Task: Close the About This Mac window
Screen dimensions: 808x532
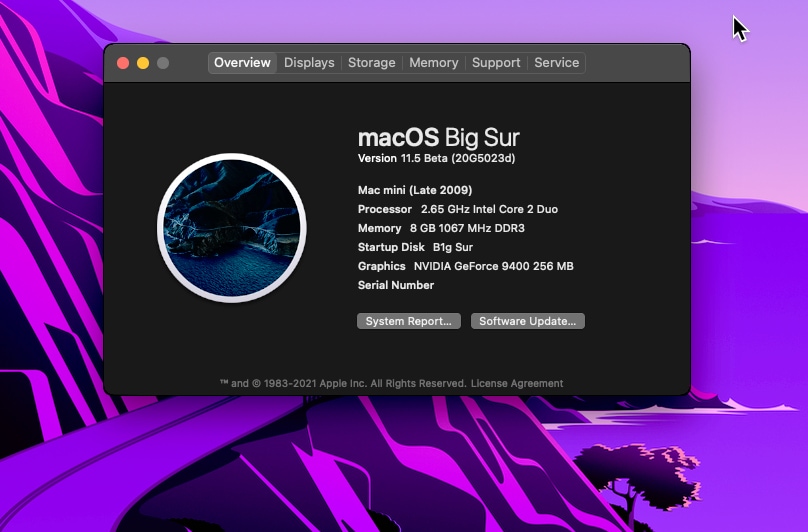Action: pos(123,63)
